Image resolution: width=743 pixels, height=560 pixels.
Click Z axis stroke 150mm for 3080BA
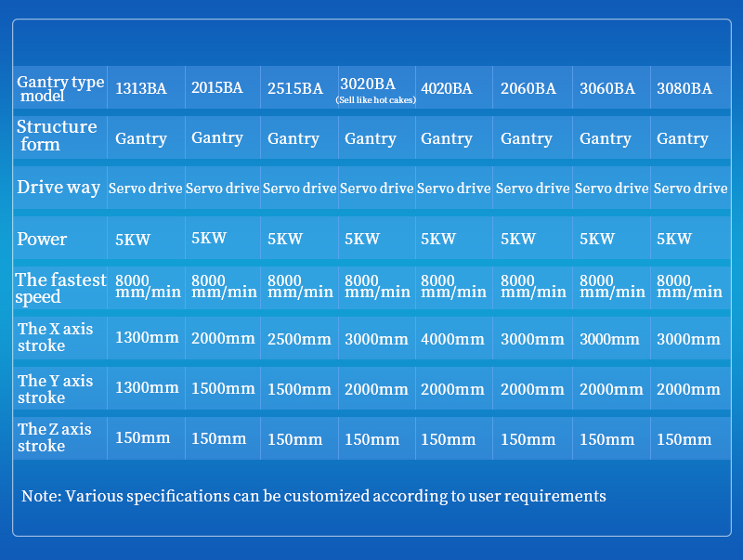684,439
